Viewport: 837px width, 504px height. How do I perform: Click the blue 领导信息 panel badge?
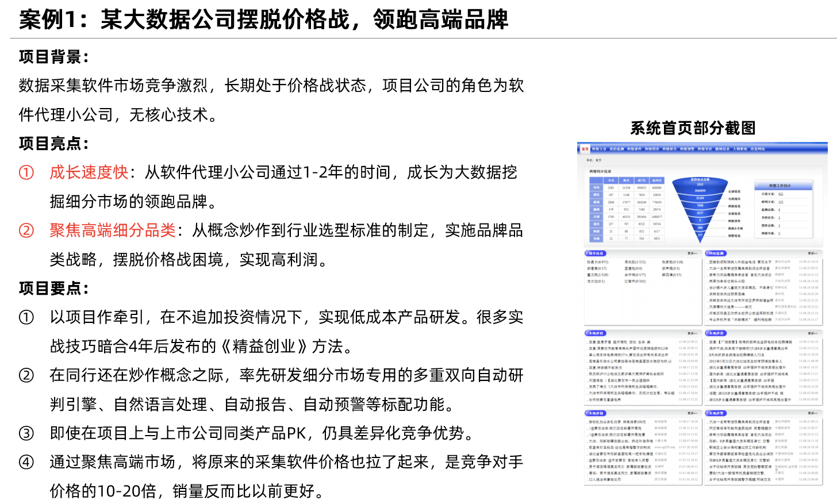(x=596, y=253)
